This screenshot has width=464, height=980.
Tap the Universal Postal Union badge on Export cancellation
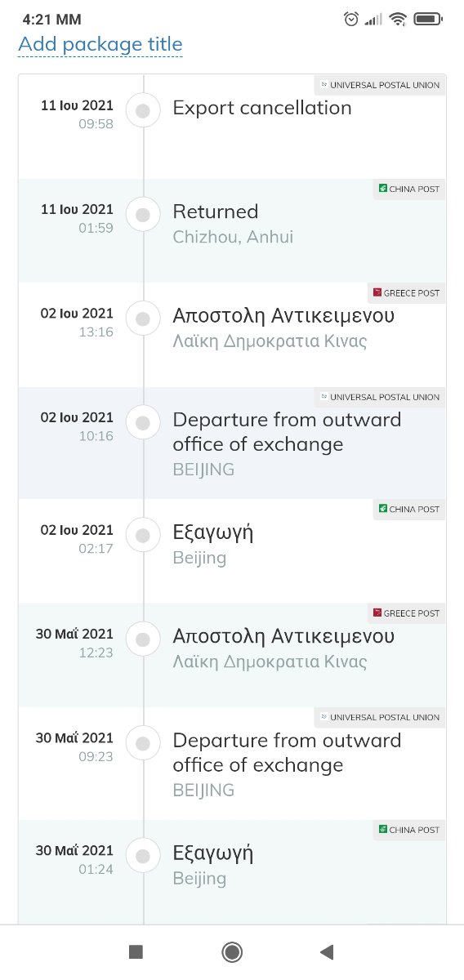click(380, 85)
